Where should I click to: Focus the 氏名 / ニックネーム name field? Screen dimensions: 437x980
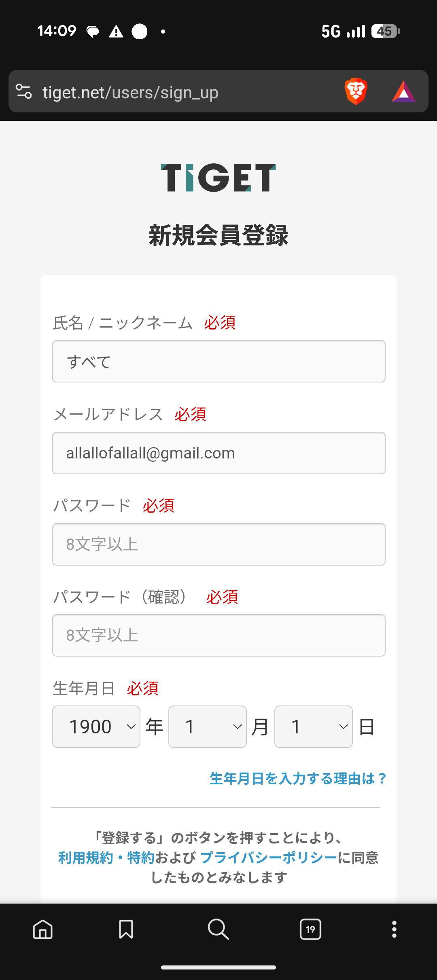pos(218,361)
